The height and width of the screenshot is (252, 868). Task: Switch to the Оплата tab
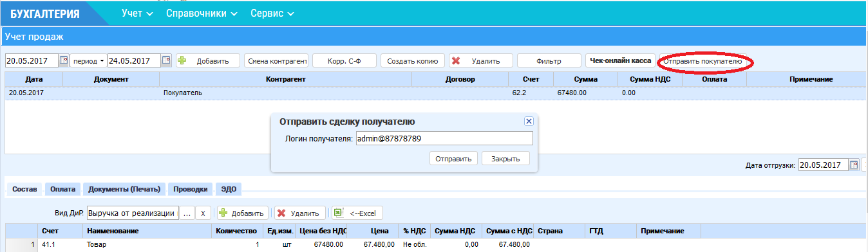[63, 189]
